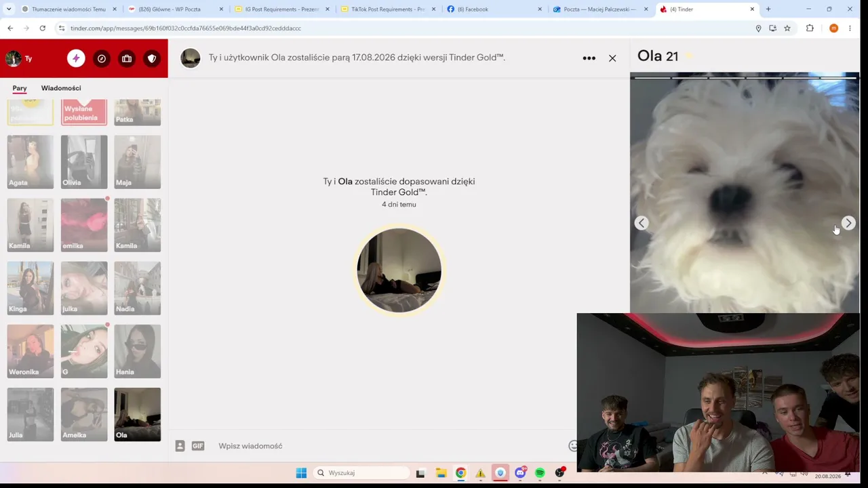Open your own profile avatar labeled Ty
This screenshot has width=868, height=488.
click(14, 58)
